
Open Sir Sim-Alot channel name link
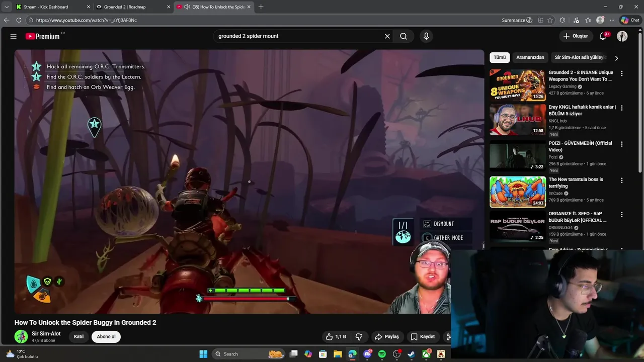[x=46, y=334]
